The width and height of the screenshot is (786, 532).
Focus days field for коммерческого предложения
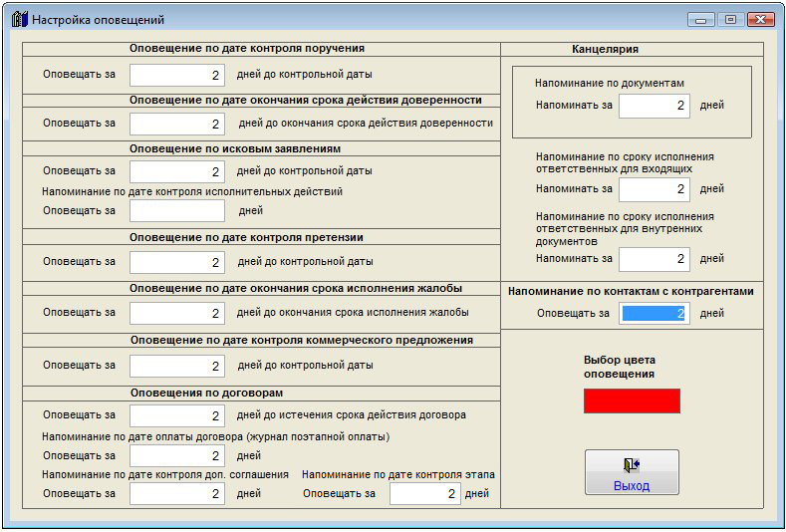click(x=177, y=366)
